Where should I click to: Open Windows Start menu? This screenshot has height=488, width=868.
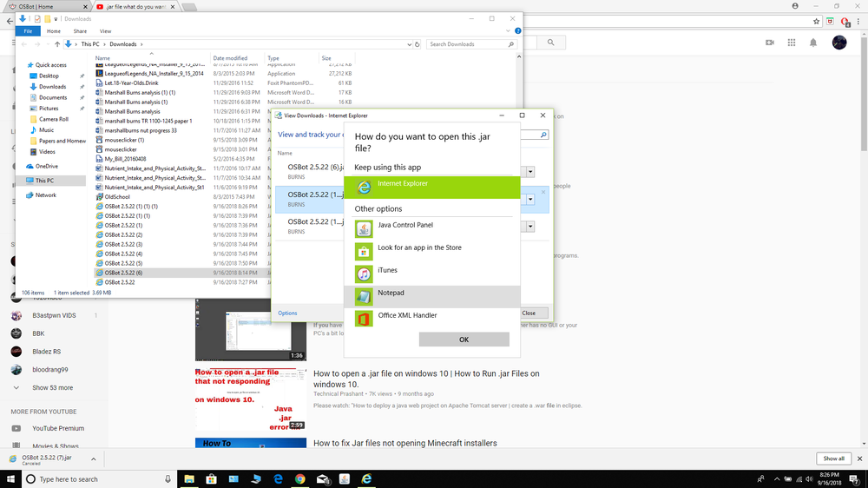(x=10, y=479)
